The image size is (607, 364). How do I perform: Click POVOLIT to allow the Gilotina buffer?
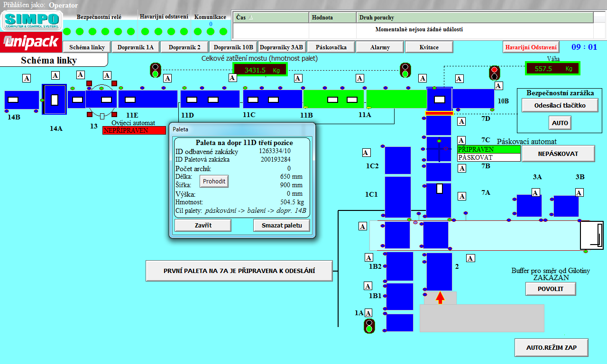point(551,289)
